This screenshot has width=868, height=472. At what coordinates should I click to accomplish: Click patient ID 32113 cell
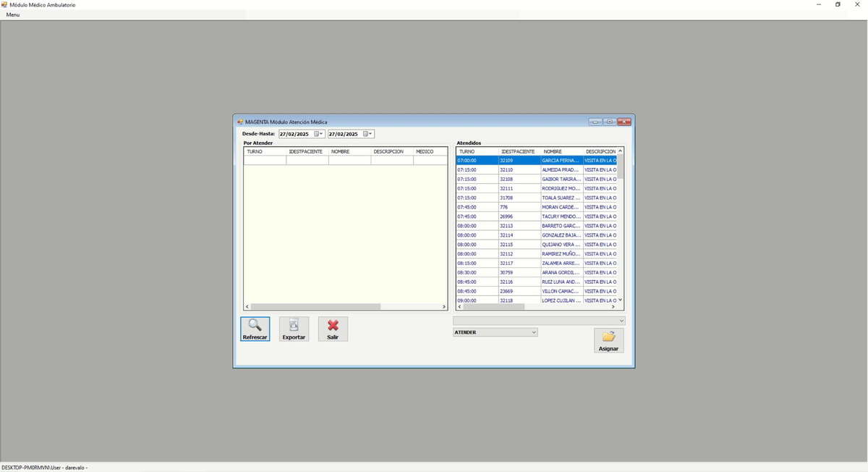519,226
